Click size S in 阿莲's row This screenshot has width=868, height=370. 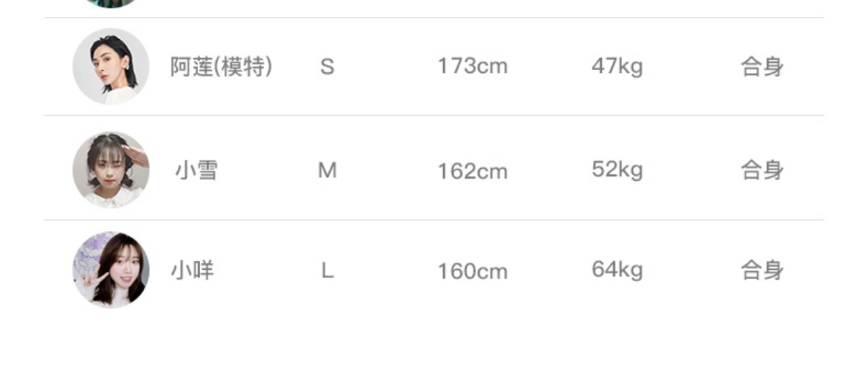[327, 67]
